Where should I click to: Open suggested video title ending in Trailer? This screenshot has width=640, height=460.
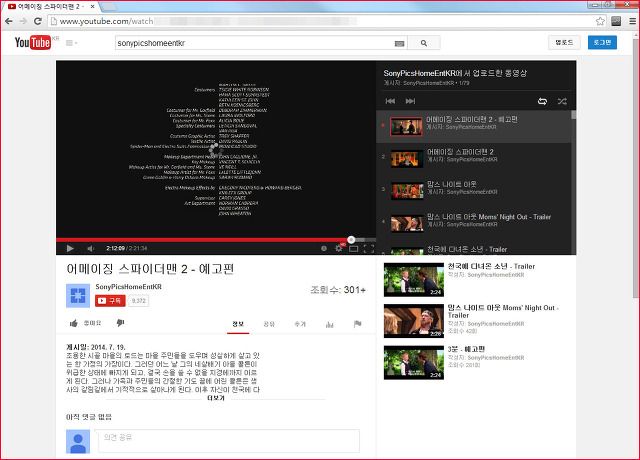491,266
